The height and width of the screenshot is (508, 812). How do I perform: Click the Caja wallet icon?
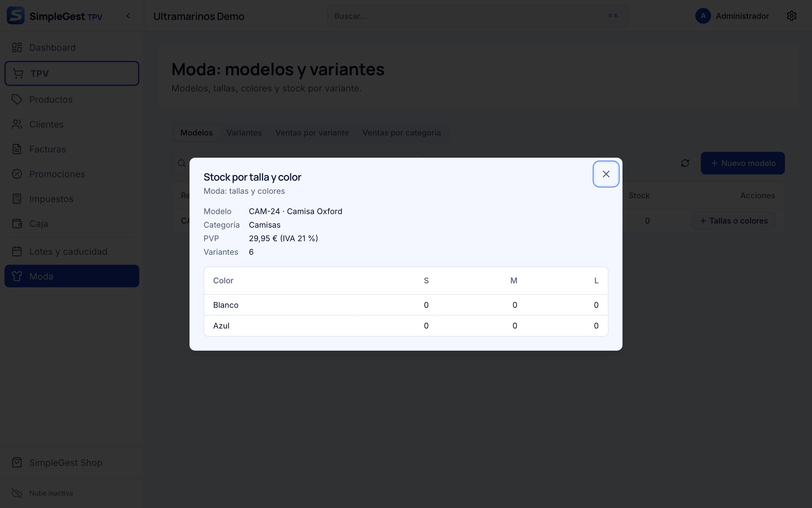(17, 224)
